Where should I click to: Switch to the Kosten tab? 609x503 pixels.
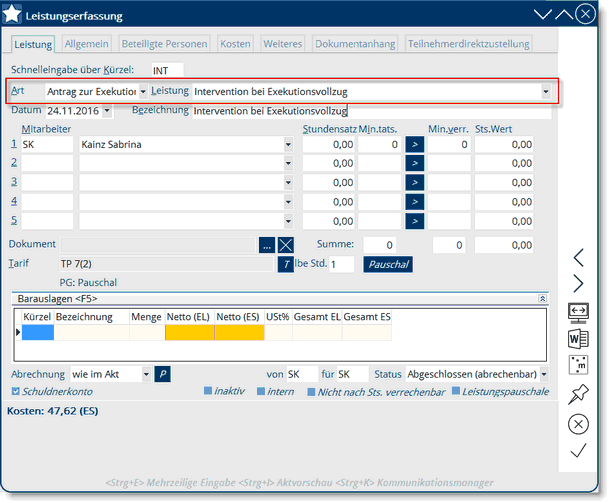235,44
